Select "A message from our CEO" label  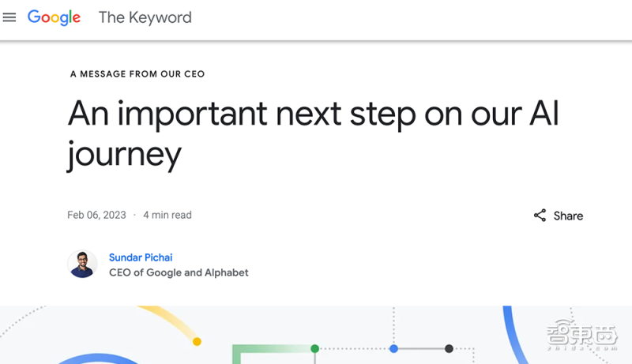point(137,74)
